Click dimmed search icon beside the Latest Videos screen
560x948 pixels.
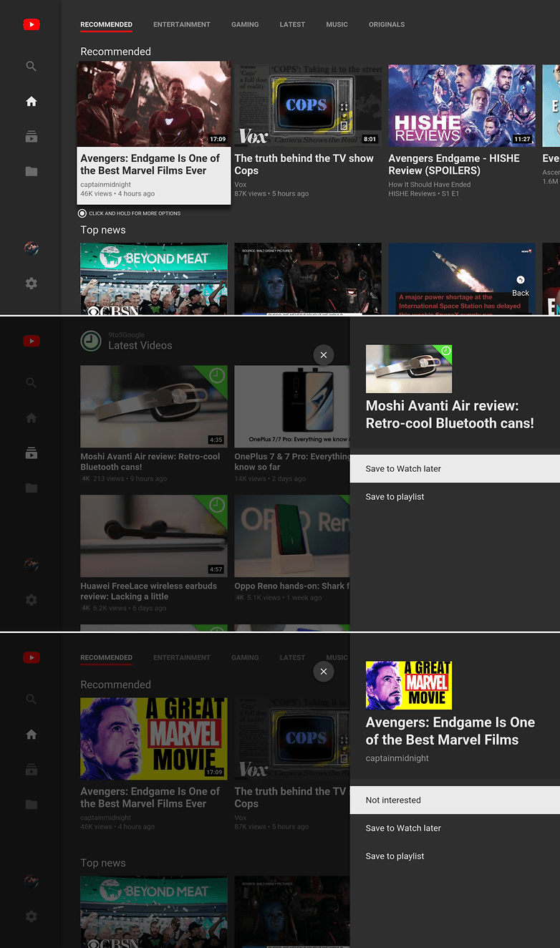tap(31, 382)
